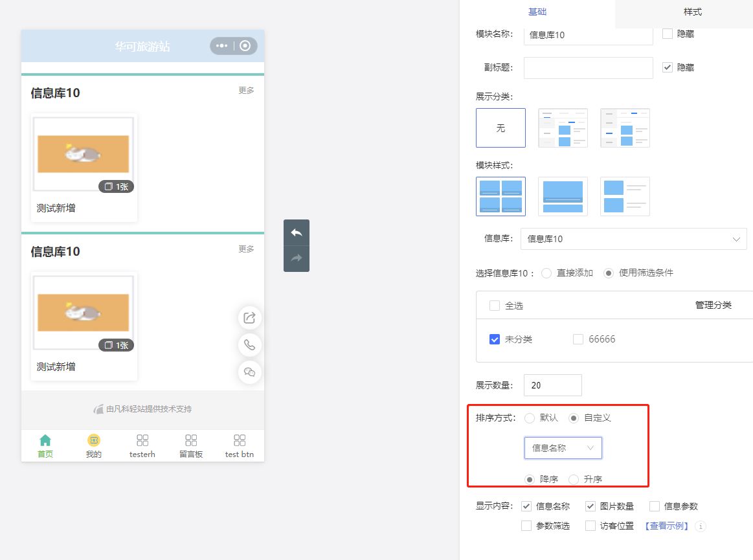Tap the phone call floating icon
Image resolution: width=753 pixels, height=560 pixels.
[250, 345]
